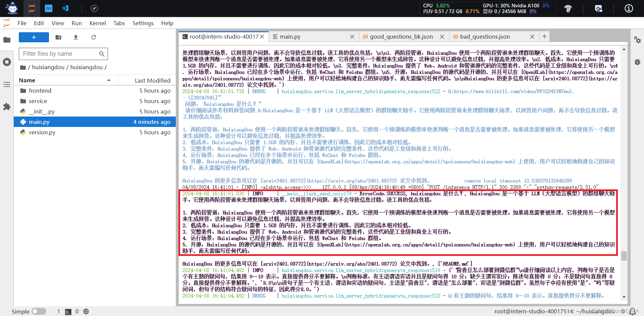The height and width of the screenshot is (316, 644).
Task: Open the File Browser sidebar icon
Action: (x=7, y=40)
